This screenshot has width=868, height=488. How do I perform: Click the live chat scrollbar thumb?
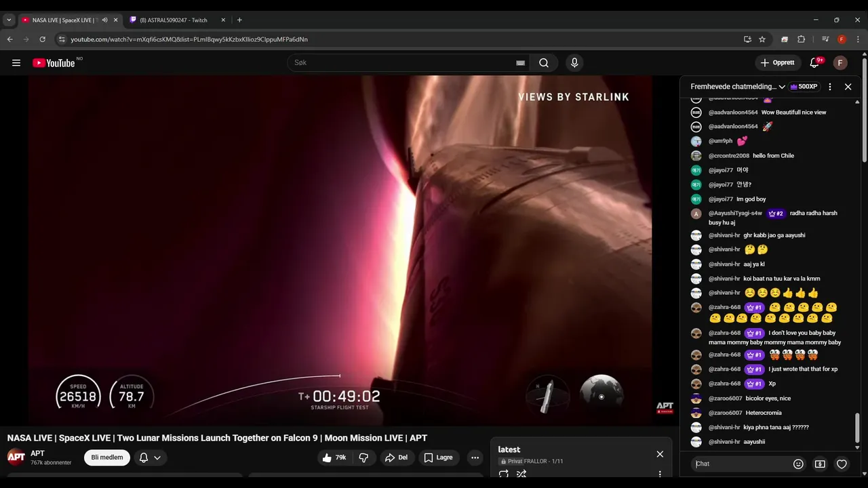pyautogui.click(x=857, y=427)
